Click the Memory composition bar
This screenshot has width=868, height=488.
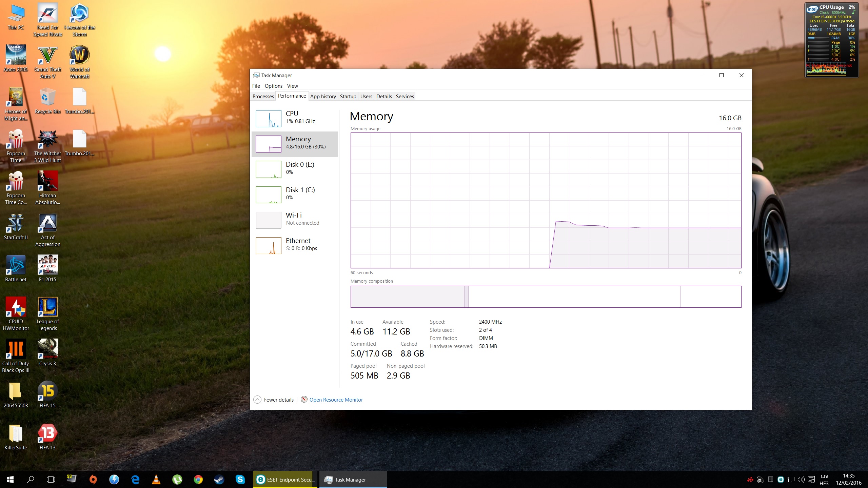tap(546, 297)
